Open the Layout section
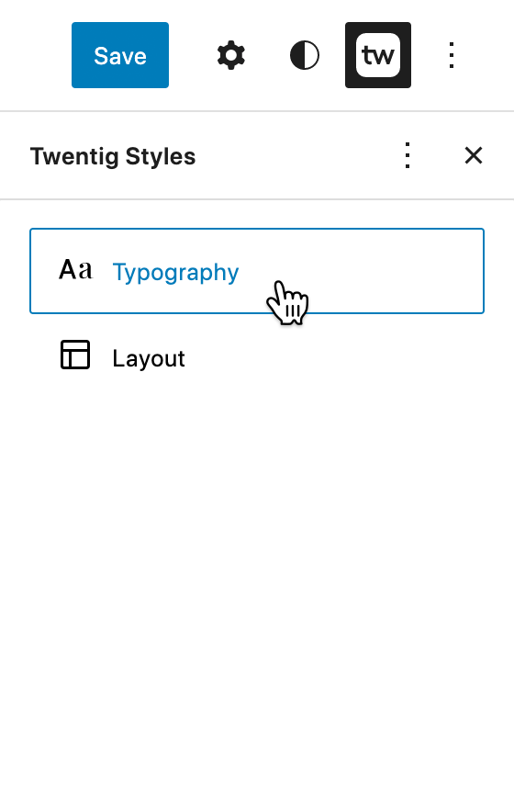Image resolution: width=514 pixels, height=812 pixels. 257,356
